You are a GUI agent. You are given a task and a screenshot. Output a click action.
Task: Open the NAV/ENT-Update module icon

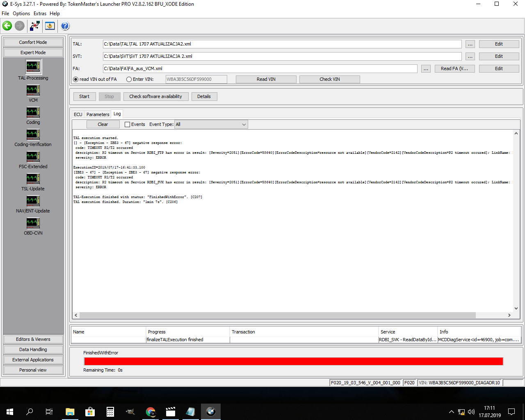coord(33,200)
